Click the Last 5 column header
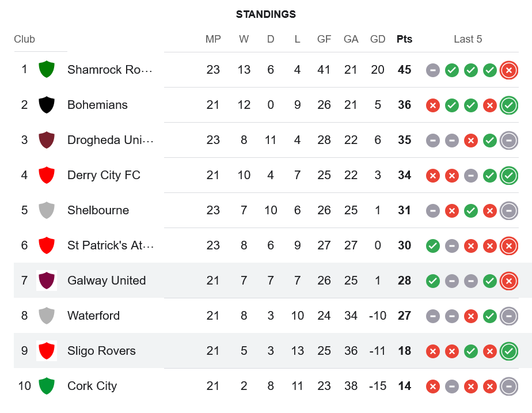The image size is (532, 413). tap(468, 39)
